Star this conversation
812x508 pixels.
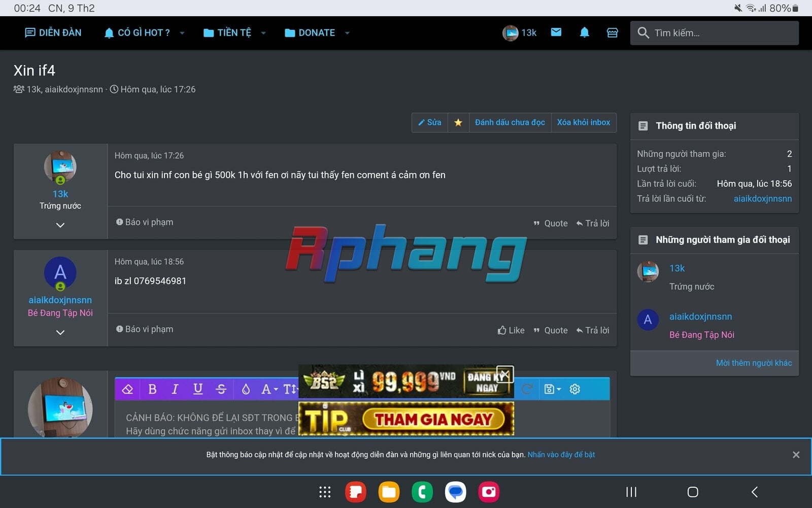click(458, 122)
